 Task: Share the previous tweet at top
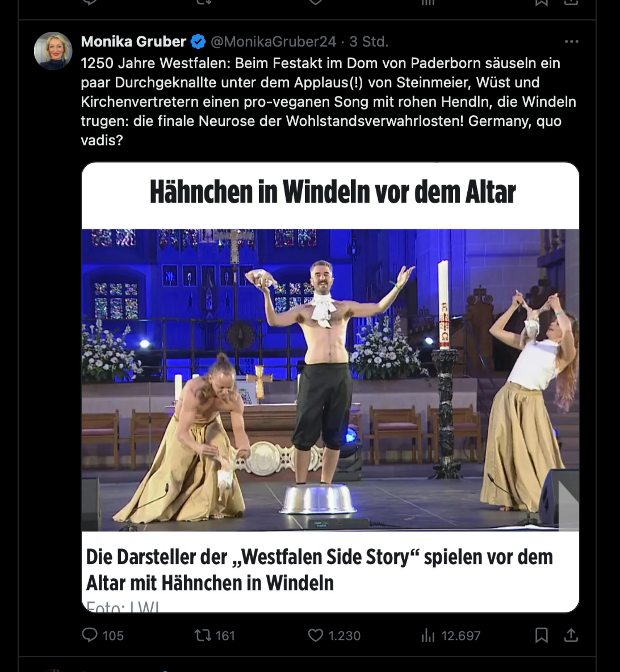pyautogui.click(x=571, y=3)
